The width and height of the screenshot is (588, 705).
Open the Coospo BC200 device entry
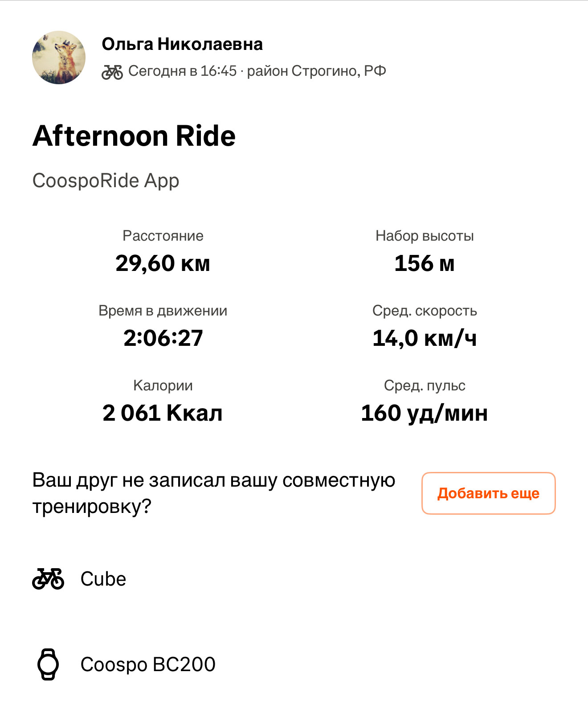pos(148,664)
